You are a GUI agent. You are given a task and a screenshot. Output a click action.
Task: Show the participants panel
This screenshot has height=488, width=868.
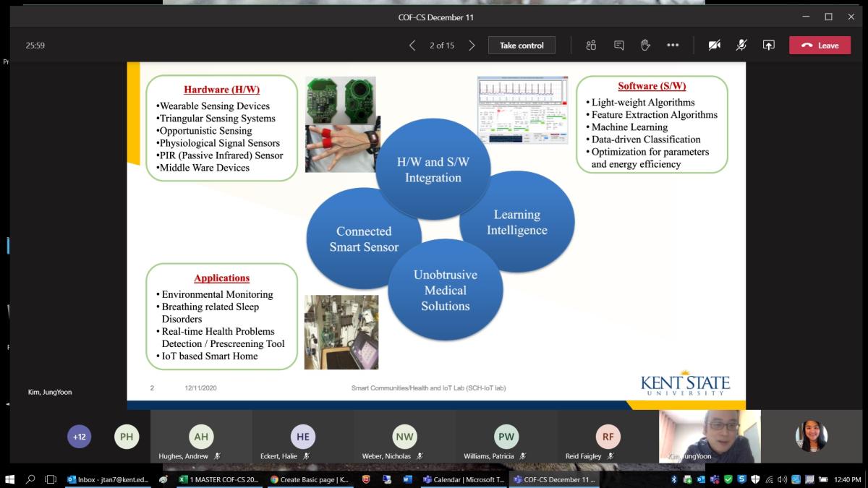(591, 45)
